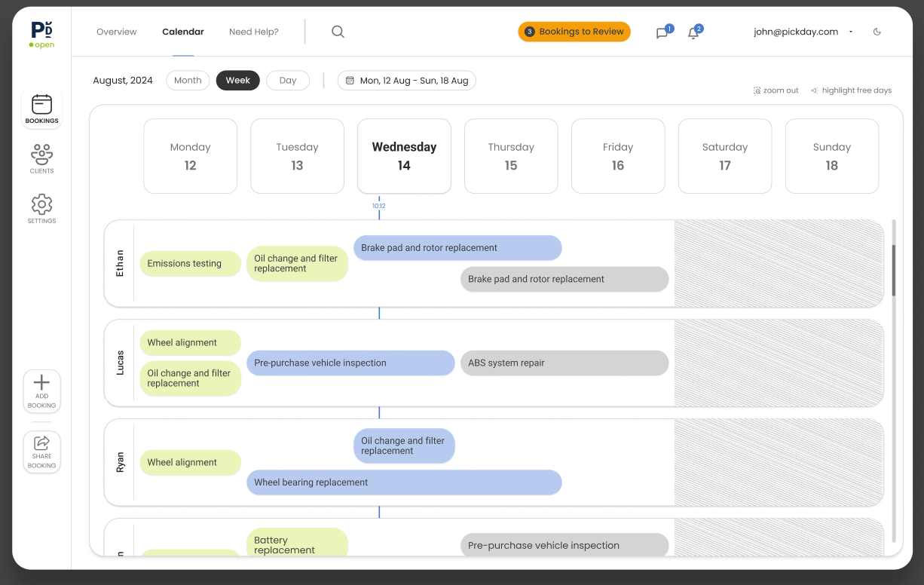Open the Battery replacement booking
The height and width of the screenshot is (585, 924).
[x=298, y=542]
